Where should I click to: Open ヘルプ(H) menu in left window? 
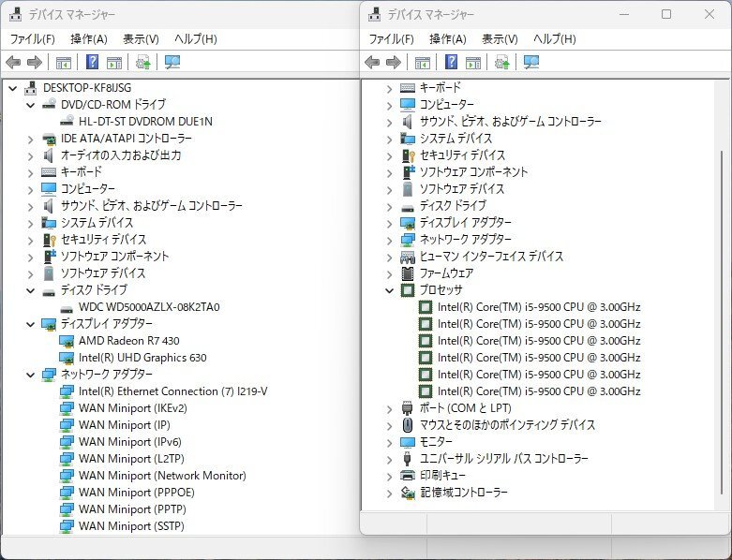click(x=196, y=39)
